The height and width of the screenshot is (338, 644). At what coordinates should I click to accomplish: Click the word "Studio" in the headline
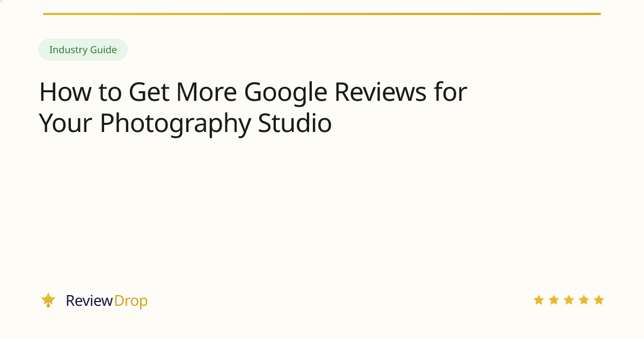click(295, 123)
